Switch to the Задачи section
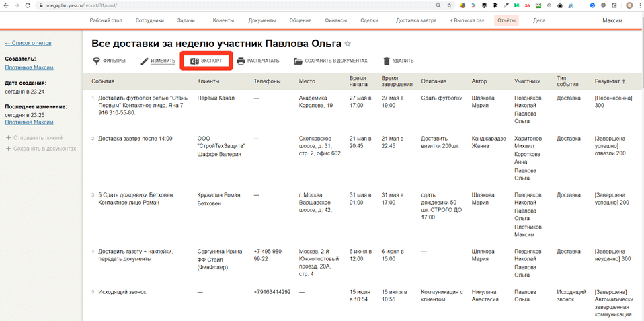Screen dimensions: 644x321 [x=186, y=20]
